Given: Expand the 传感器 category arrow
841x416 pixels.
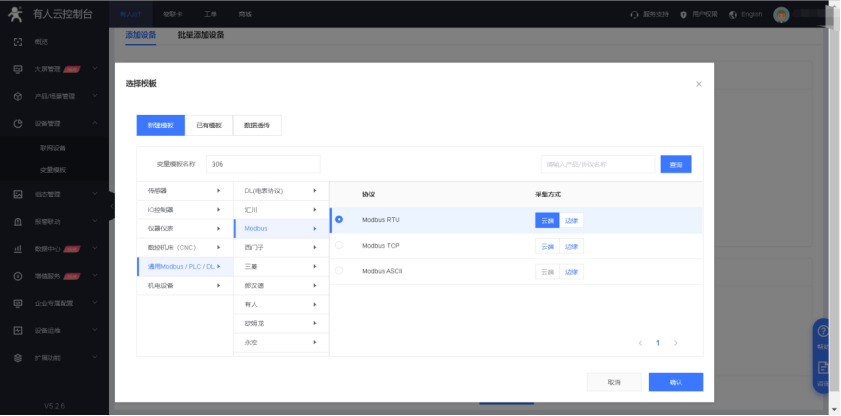Looking at the screenshot, I should pos(218,190).
